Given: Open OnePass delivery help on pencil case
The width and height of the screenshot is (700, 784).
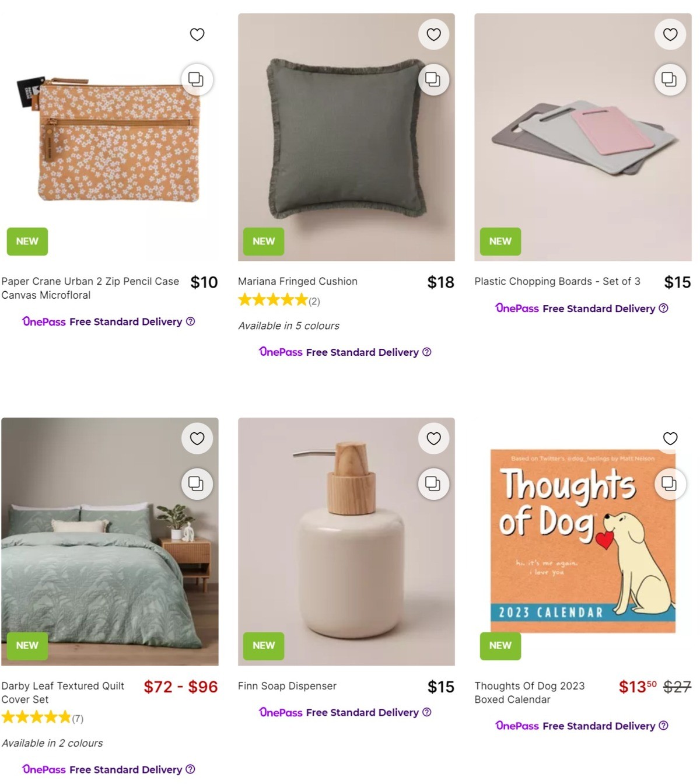Looking at the screenshot, I should [x=190, y=321].
